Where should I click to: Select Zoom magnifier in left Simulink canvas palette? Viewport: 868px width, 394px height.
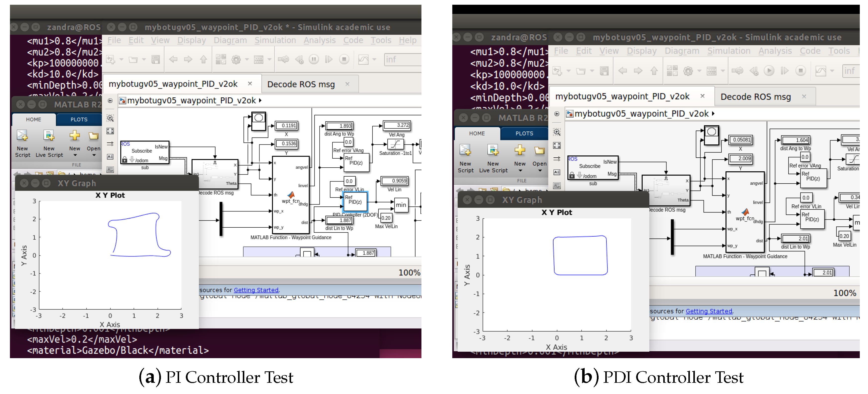click(x=110, y=118)
